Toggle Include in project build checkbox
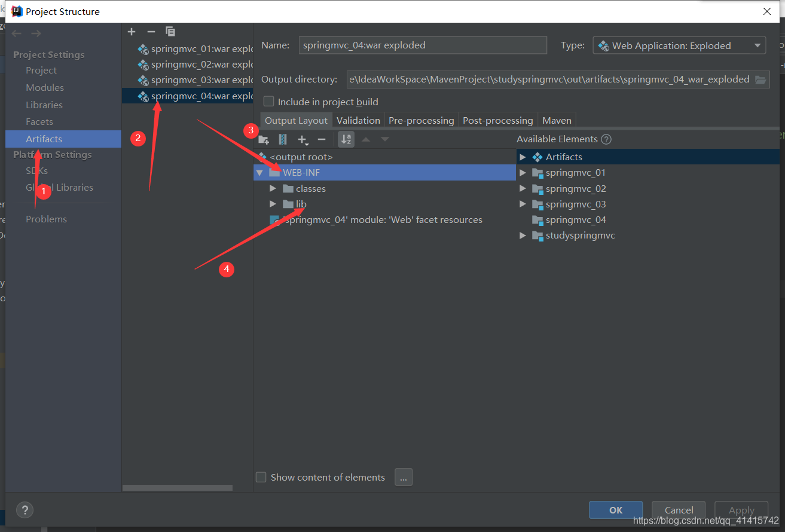 pos(269,102)
